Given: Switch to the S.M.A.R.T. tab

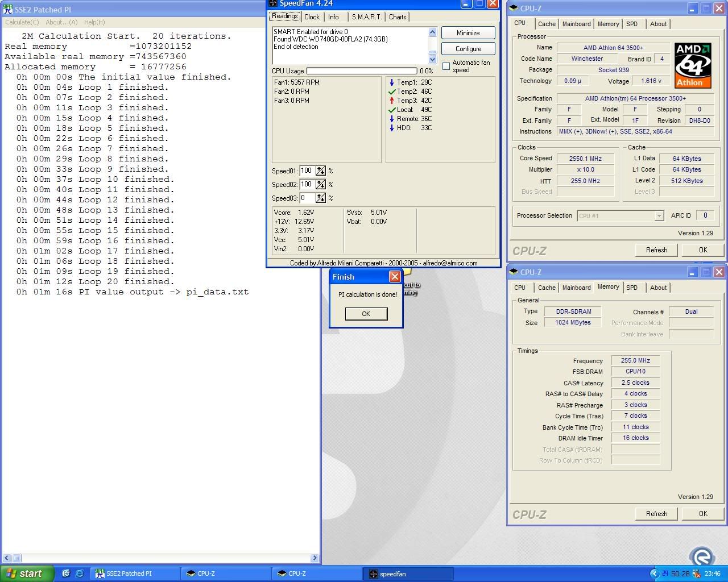Looking at the screenshot, I should 366,17.
